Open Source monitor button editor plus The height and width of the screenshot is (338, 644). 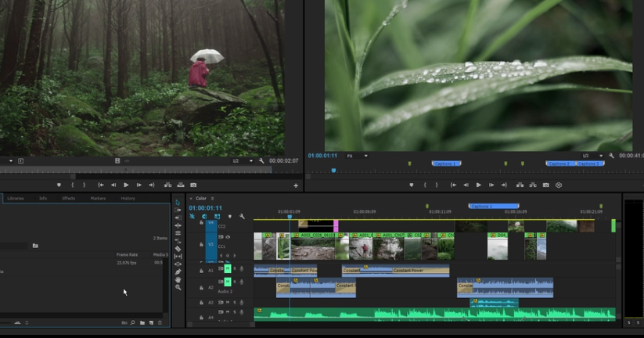point(296,186)
